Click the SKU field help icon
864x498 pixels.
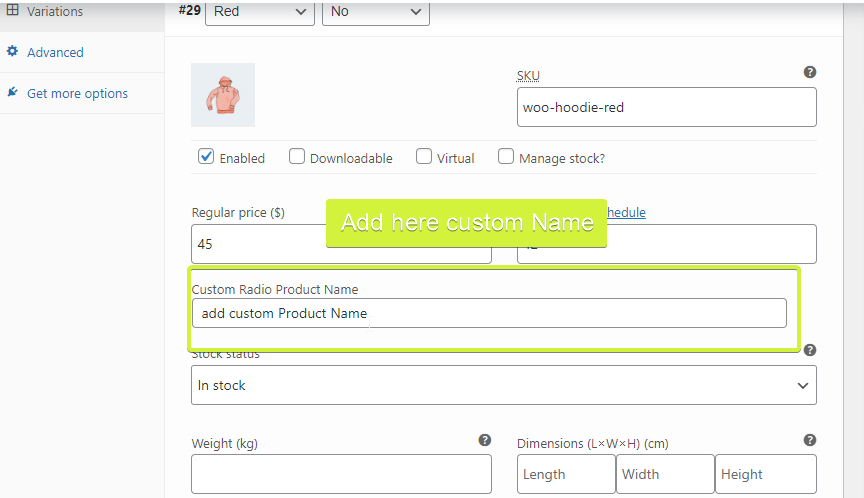[x=809, y=72]
